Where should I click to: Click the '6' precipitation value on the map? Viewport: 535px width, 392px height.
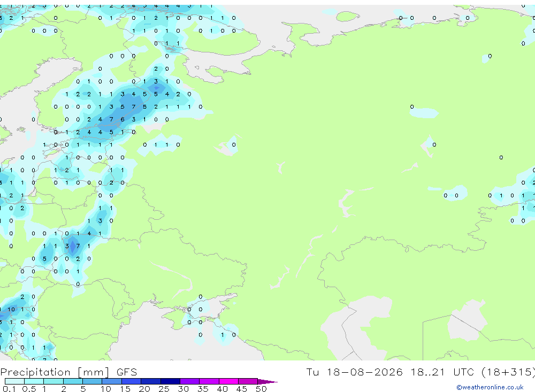pos(123,119)
